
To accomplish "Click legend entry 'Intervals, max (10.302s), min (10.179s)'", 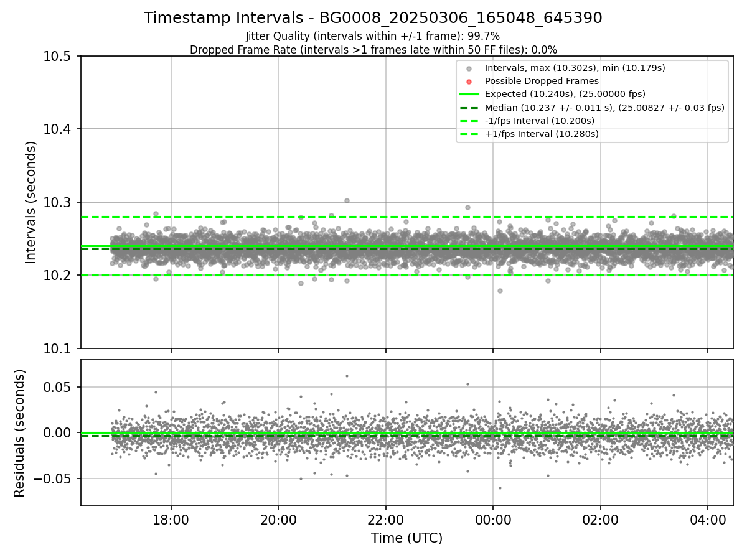I will (x=575, y=68).
